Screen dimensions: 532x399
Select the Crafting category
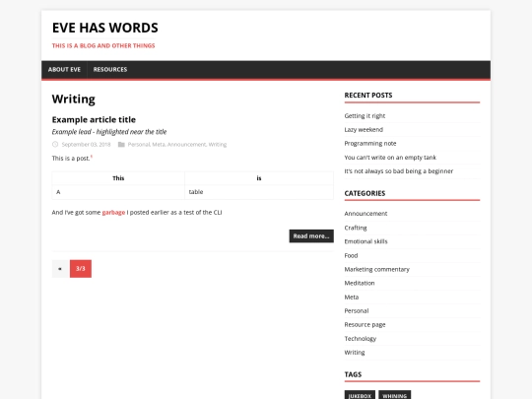pos(356,228)
